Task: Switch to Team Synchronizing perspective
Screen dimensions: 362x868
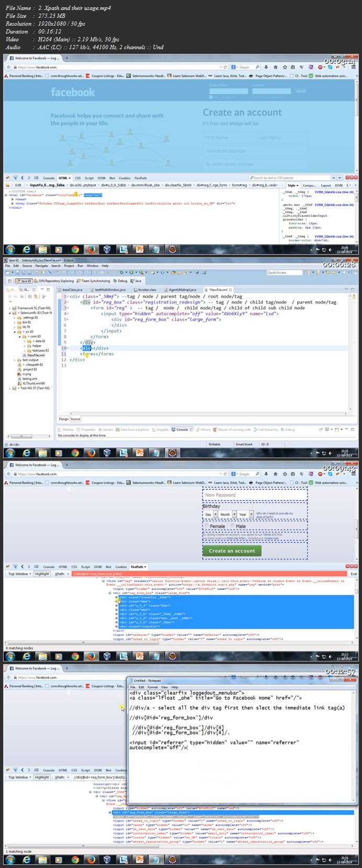Action: (x=94, y=281)
